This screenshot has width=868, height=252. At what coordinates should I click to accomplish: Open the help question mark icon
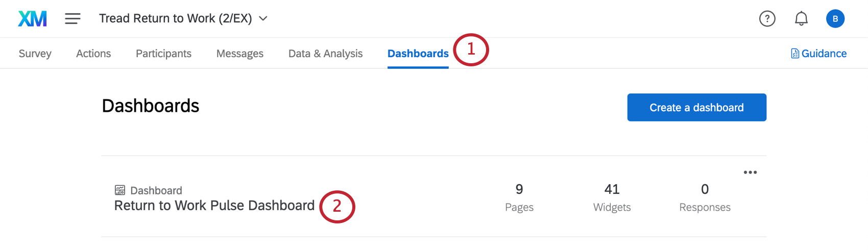click(767, 19)
